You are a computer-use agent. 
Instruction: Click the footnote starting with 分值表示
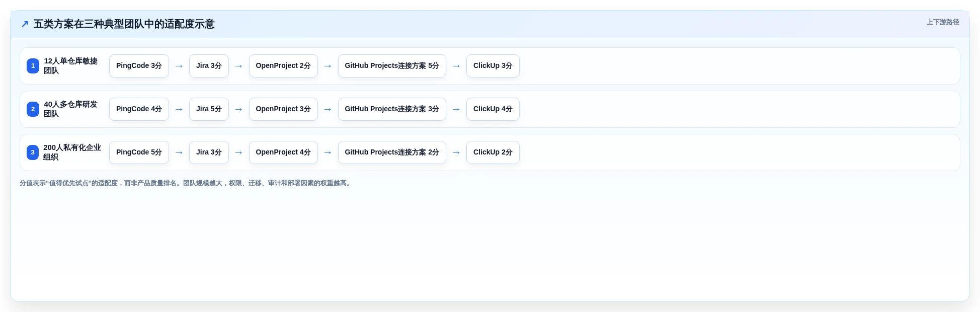point(186,183)
